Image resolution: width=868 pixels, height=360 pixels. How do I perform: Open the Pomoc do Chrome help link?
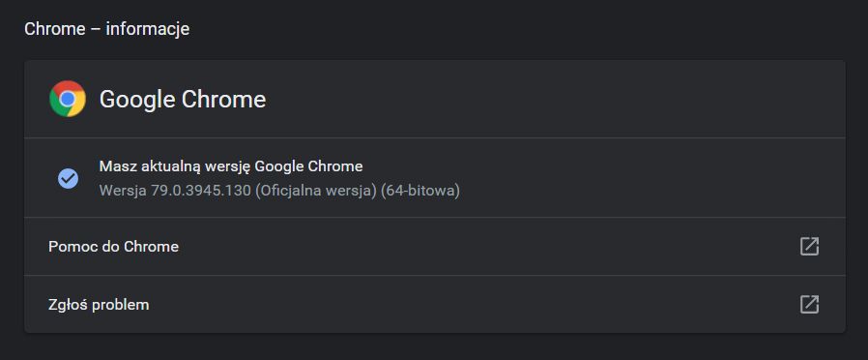(x=435, y=247)
